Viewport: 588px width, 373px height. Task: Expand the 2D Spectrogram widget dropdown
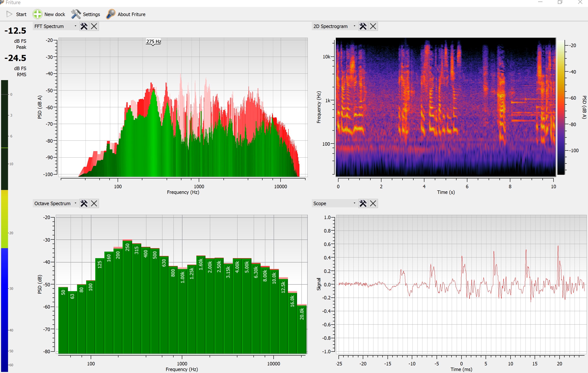click(354, 26)
